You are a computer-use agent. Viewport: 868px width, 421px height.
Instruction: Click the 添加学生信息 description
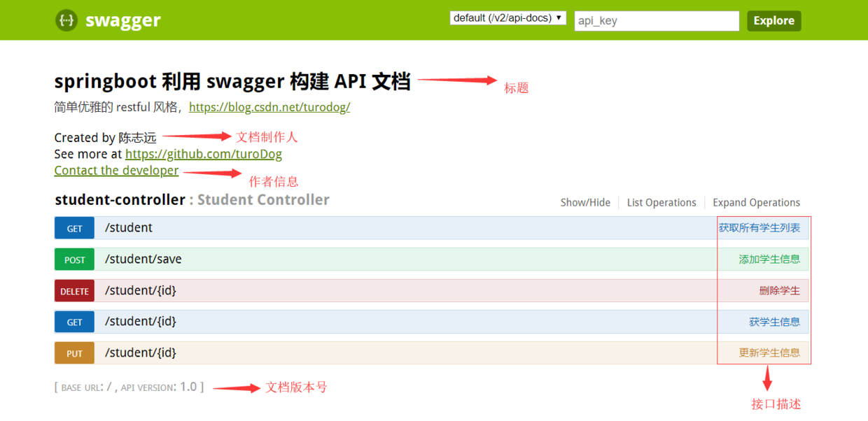coord(769,259)
